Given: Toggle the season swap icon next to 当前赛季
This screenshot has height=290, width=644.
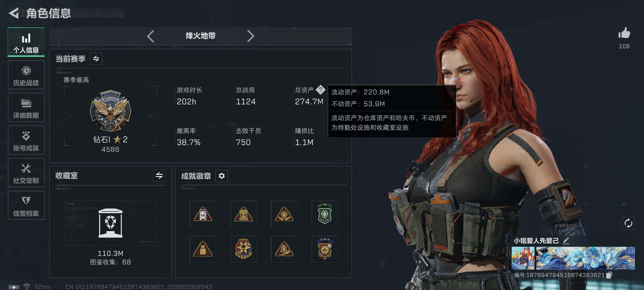Looking at the screenshot, I should pyautogui.click(x=96, y=59).
